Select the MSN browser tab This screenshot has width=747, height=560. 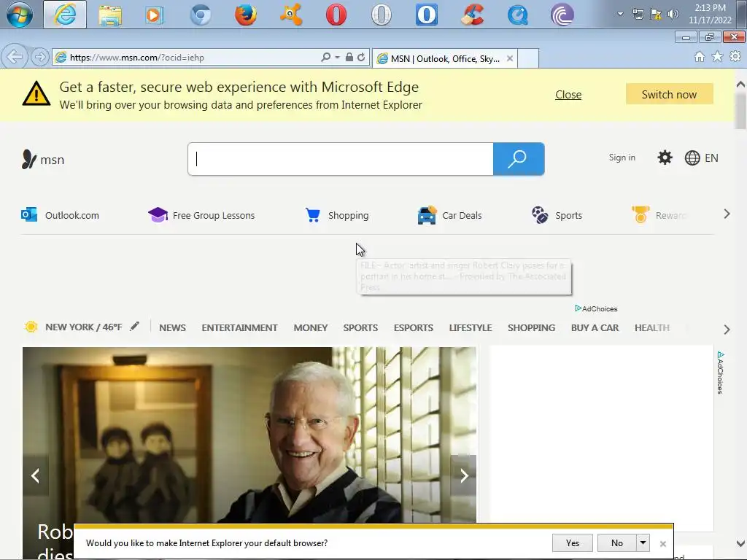coord(444,58)
